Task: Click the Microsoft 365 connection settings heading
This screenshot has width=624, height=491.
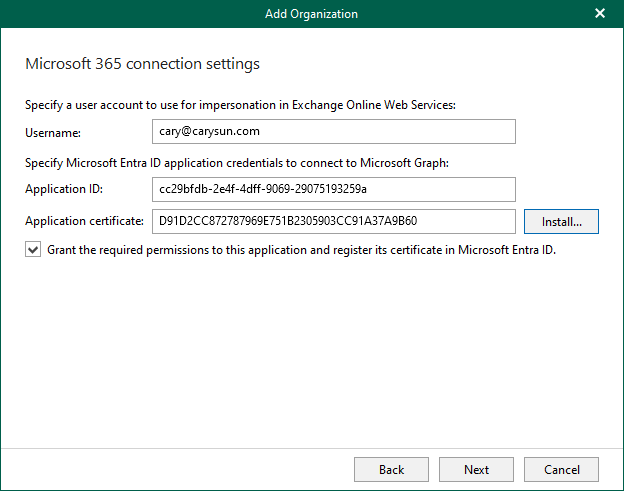Action: pyautogui.click(x=141, y=64)
